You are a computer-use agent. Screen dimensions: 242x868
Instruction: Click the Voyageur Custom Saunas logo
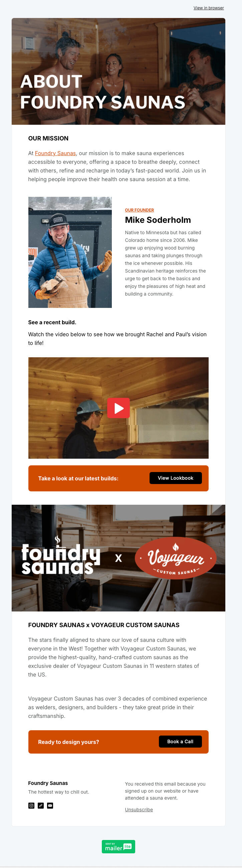coord(176,558)
